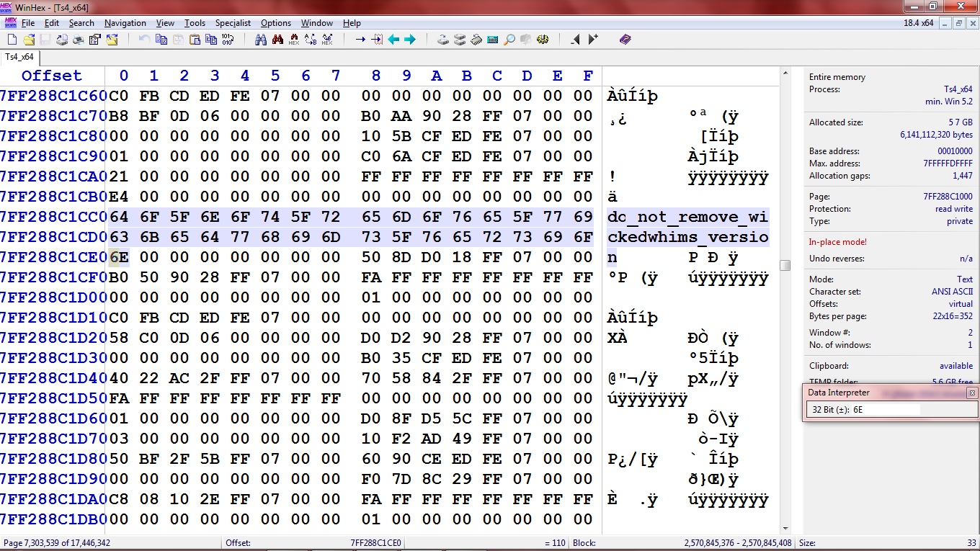This screenshot has height=551, width=980.
Task: Click the black left triangle Previous icon
Action: 576,40
